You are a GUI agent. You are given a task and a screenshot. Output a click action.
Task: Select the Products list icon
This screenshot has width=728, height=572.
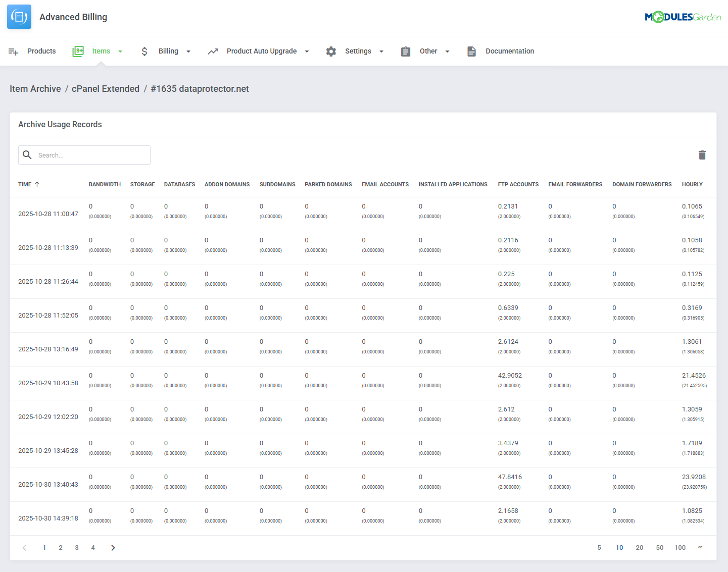coord(13,51)
